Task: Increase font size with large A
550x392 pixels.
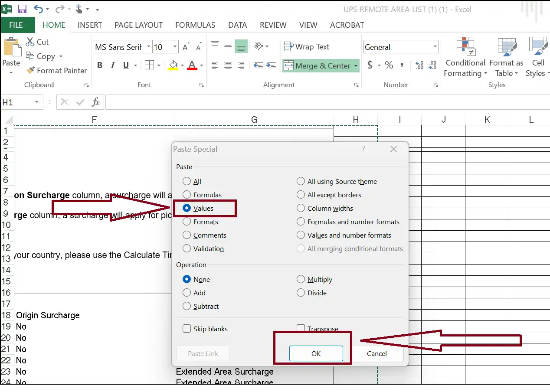Action: [x=186, y=47]
